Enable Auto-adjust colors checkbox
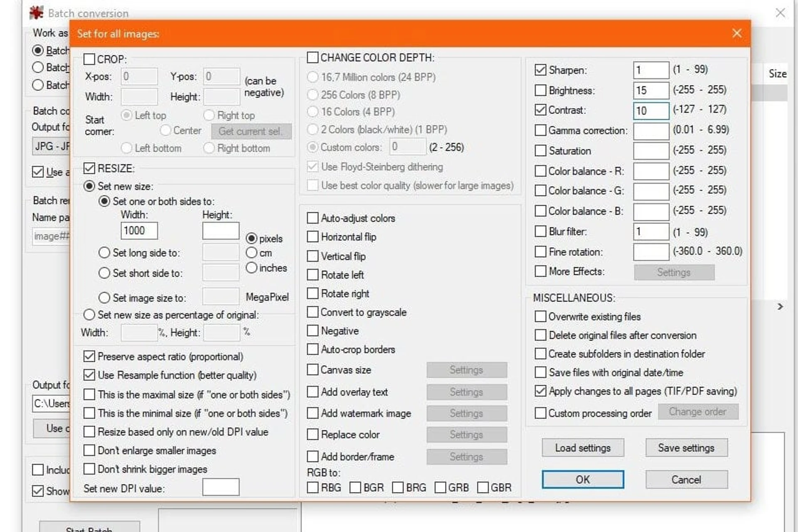 coord(313,218)
